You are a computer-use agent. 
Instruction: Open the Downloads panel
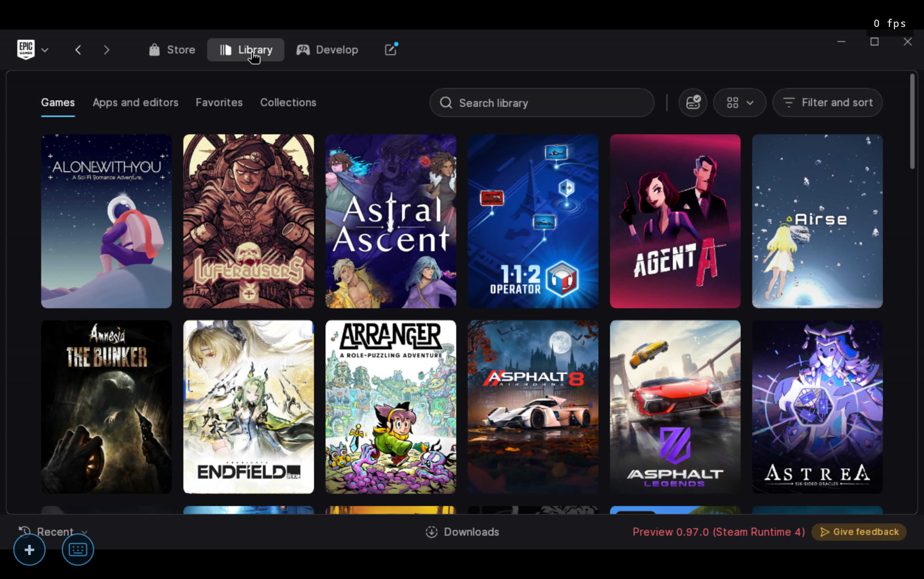click(x=462, y=532)
